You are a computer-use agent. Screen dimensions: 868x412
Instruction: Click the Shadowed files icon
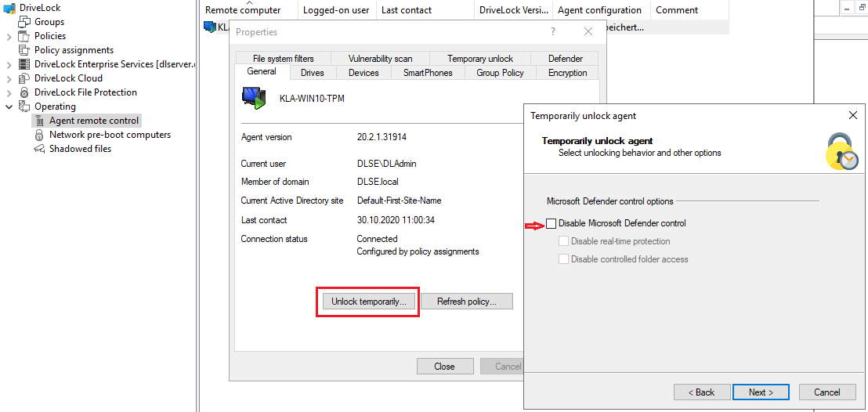[x=39, y=149]
